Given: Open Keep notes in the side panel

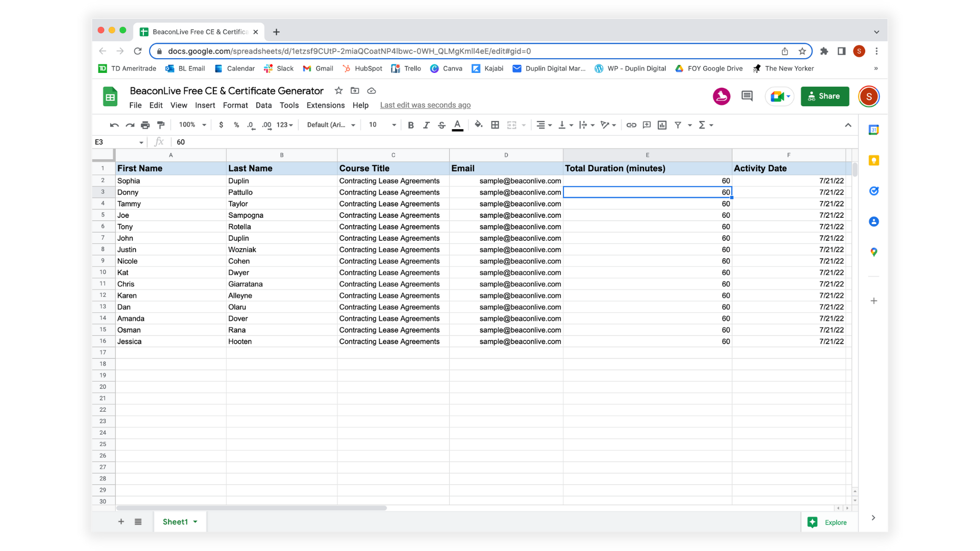Looking at the screenshot, I should point(874,161).
